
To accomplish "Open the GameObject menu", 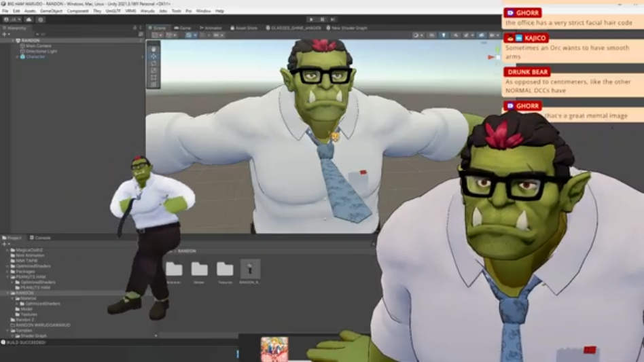I will [51, 11].
